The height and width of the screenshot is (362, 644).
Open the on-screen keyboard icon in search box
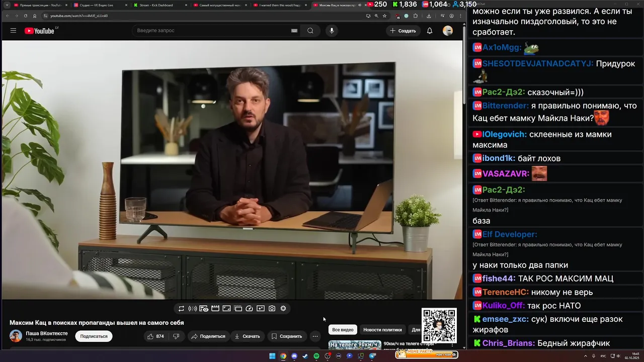tap(294, 31)
